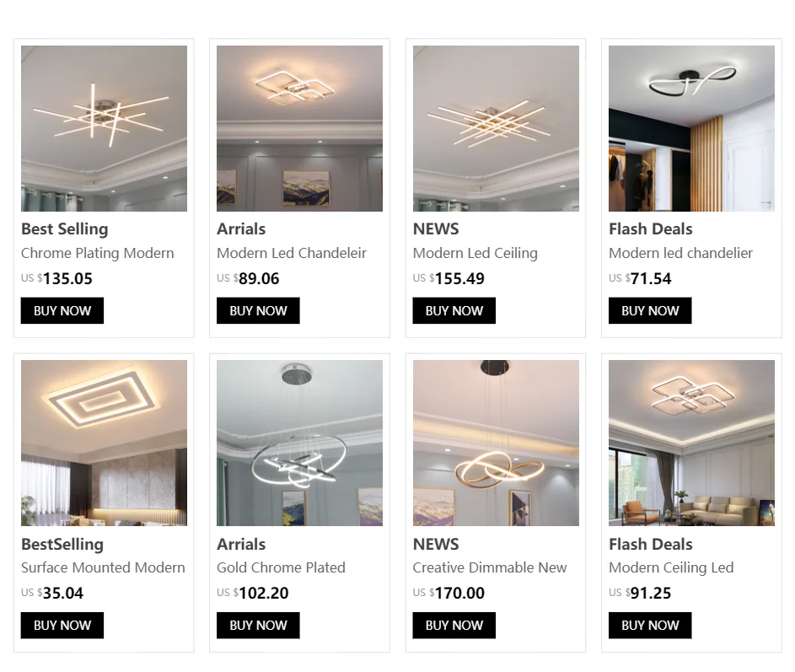Click BUY NOW under Surface Mounted Modern
This screenshot has width=795, height=672.
[x=62, y=626]
